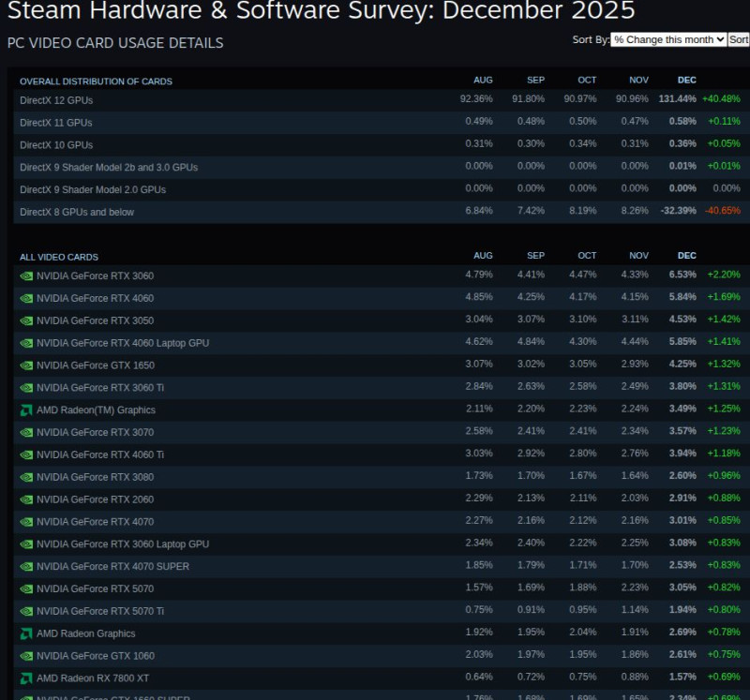Select the DirectX 10 GPUs row label
This screenshot has width=750, height=700.
tap(56, 145)
